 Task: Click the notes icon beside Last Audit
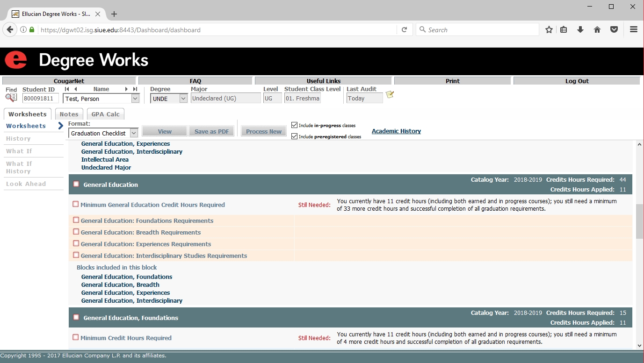click(390, 95)
